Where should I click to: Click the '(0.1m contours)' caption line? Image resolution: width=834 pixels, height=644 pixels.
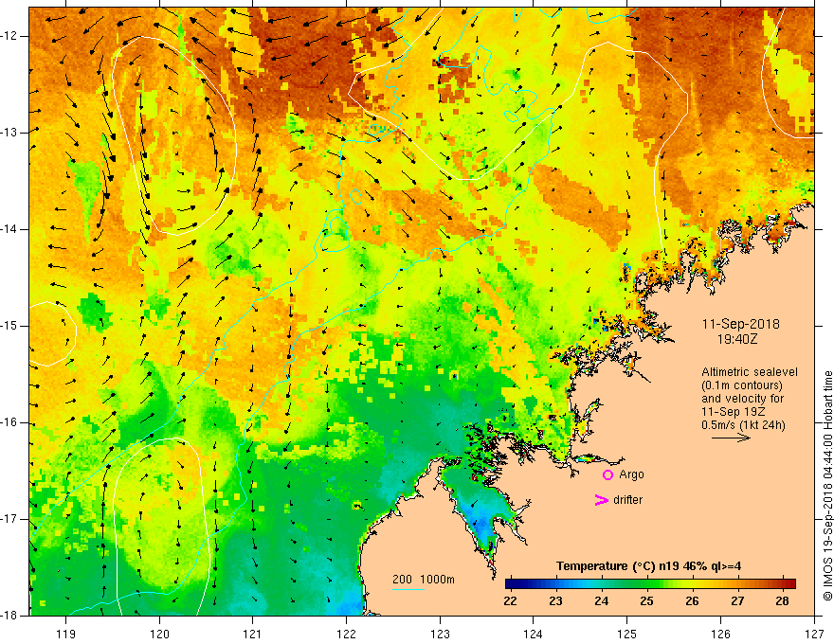742,385
